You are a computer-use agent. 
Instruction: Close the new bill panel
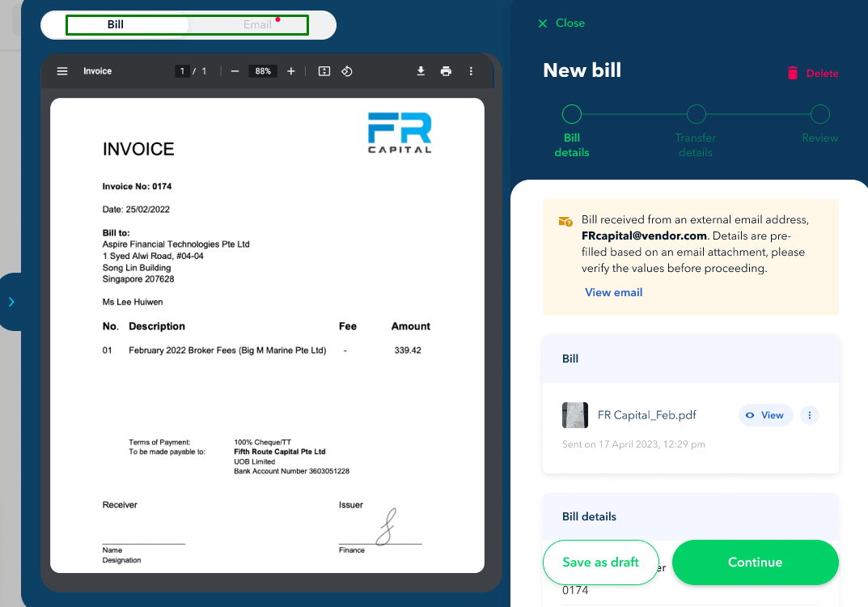point(561,23)
